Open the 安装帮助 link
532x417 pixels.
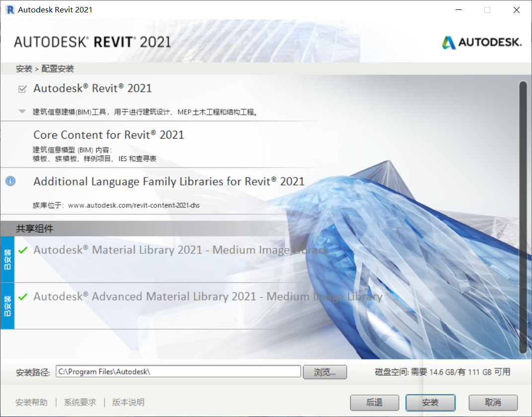[x=32, y=403]
